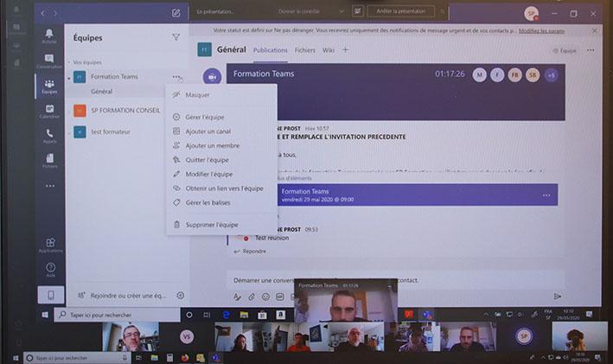
Task: Open manage teams gear icon
Action: click(x=180, y=295)
